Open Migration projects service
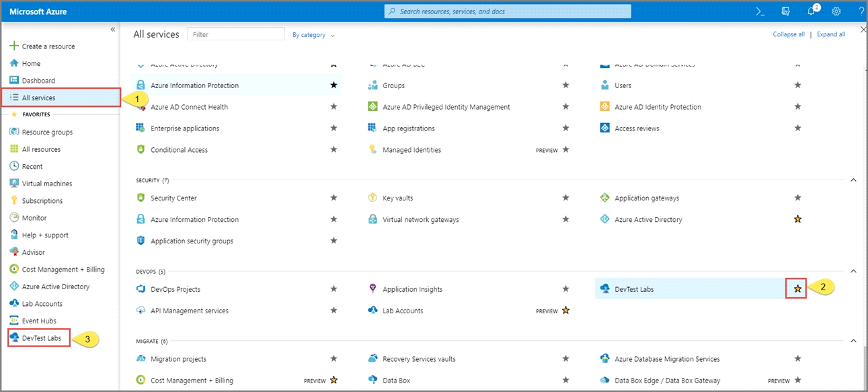Viewport: 868px width, 392px height. pos(178,359)
